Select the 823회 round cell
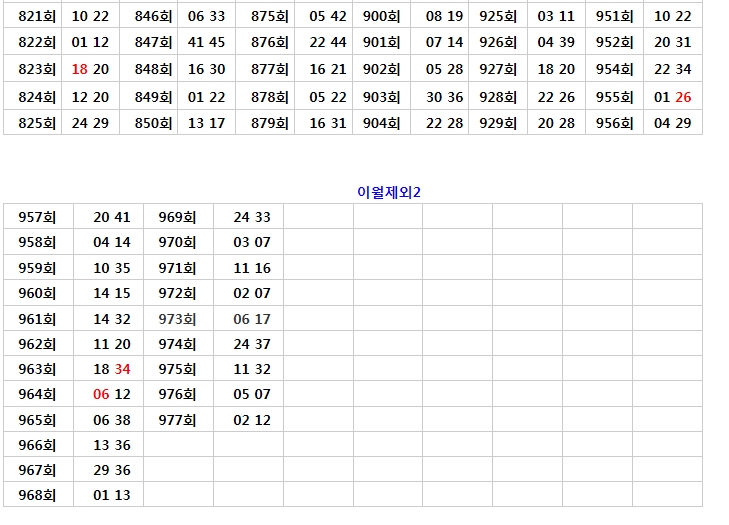 pos(37,69)
